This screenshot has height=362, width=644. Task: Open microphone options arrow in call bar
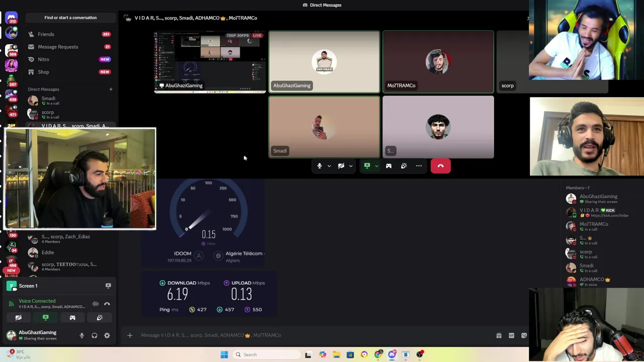329,166
